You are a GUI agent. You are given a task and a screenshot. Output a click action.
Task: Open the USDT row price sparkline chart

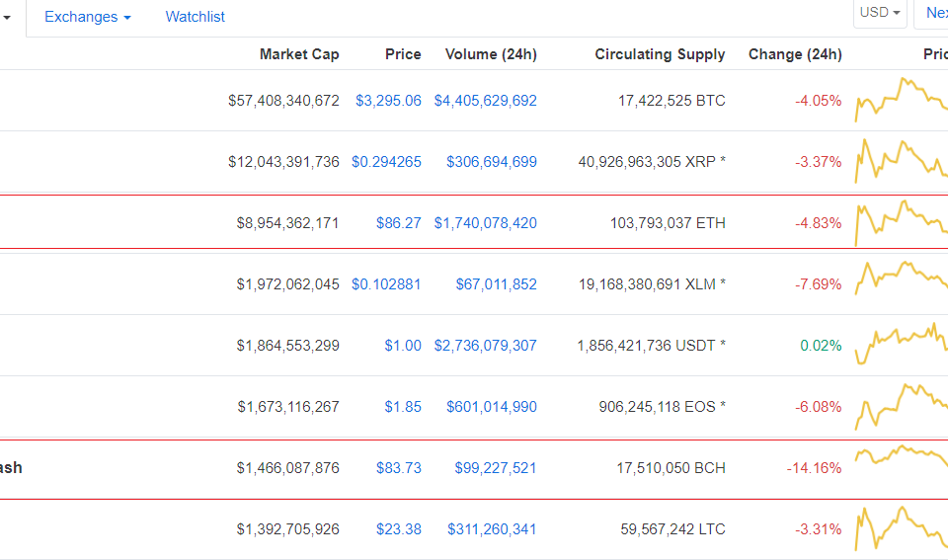point(902,344)
